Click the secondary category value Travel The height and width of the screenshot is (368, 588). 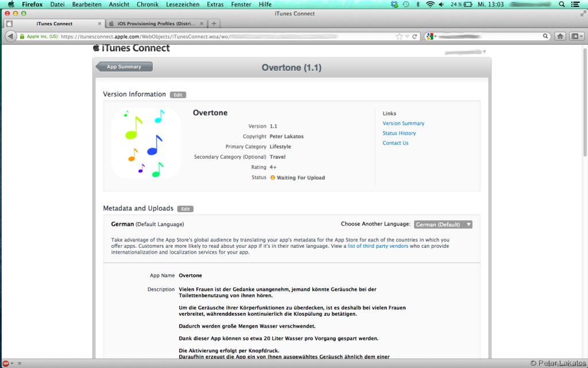[x=277, y=156]
